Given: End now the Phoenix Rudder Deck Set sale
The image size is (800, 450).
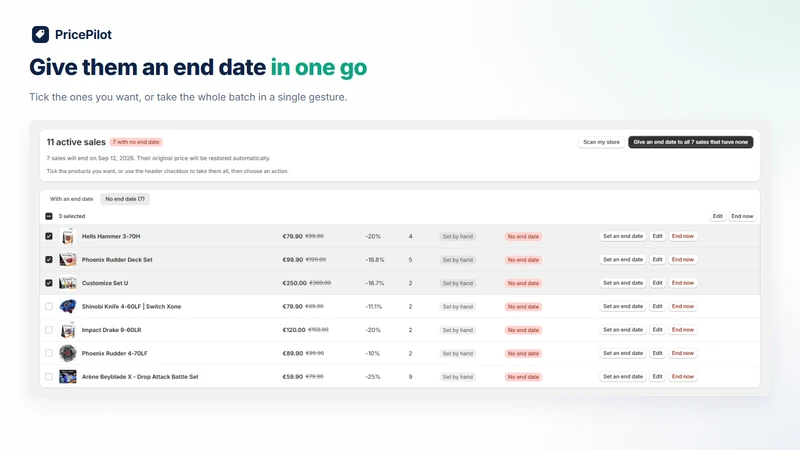Looking at the screenshot, I should click(x=683, y=260).
